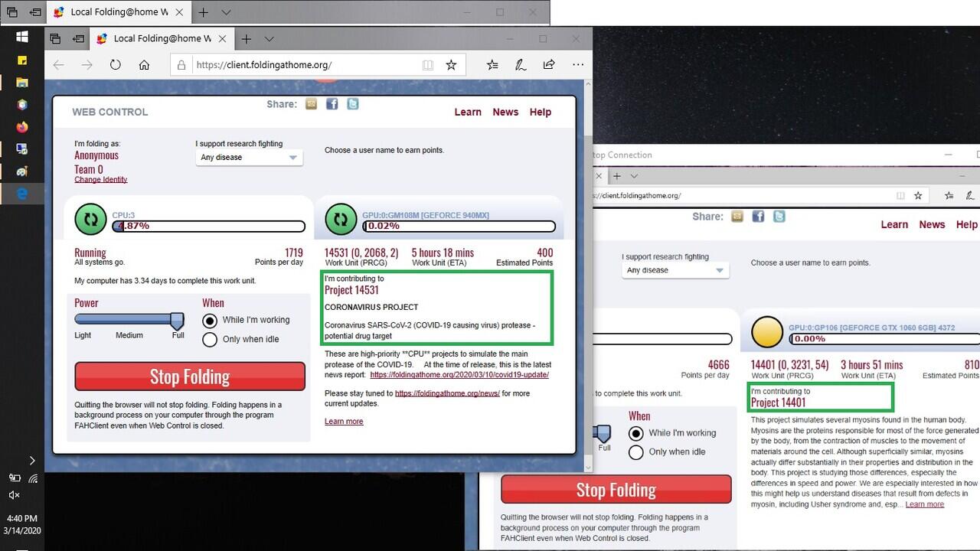Click the forward arrow in front Edge
The width and height of the screenshot is (980, 551).
87,65
